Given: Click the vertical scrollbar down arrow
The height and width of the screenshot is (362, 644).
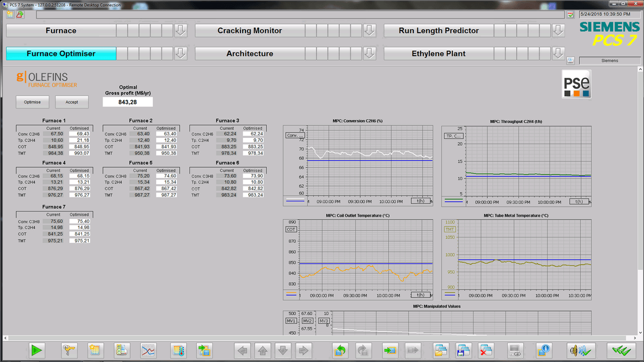Looking at the screenshot, I should click(641, 332).
